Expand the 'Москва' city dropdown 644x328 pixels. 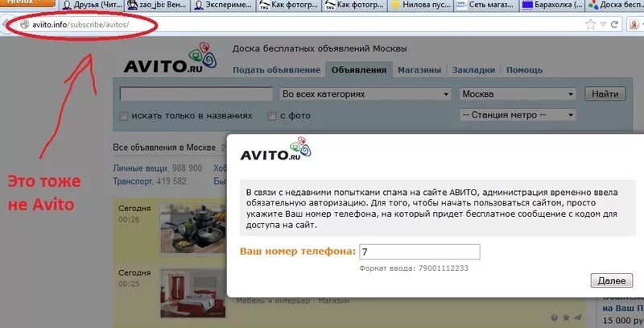coord(518,93)
